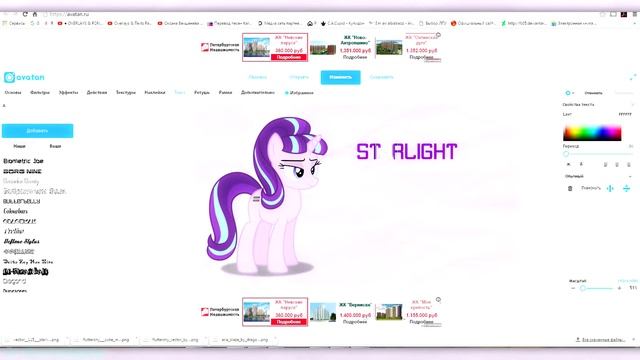The height and width of the screenshot is (360, 640).
Task: Flip the text horizontally using the mirror icon
Action: pos(610,188)
